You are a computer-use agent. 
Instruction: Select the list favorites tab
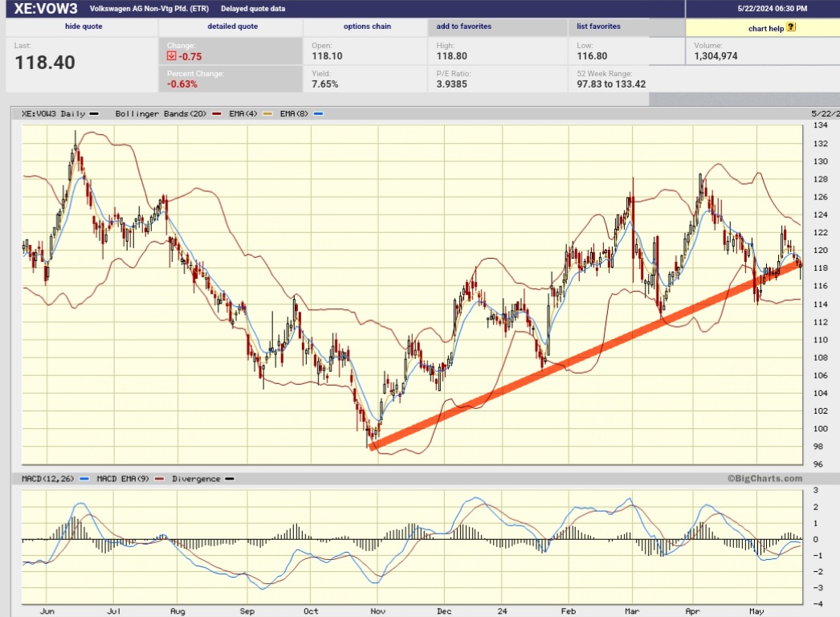pos(598,27)
